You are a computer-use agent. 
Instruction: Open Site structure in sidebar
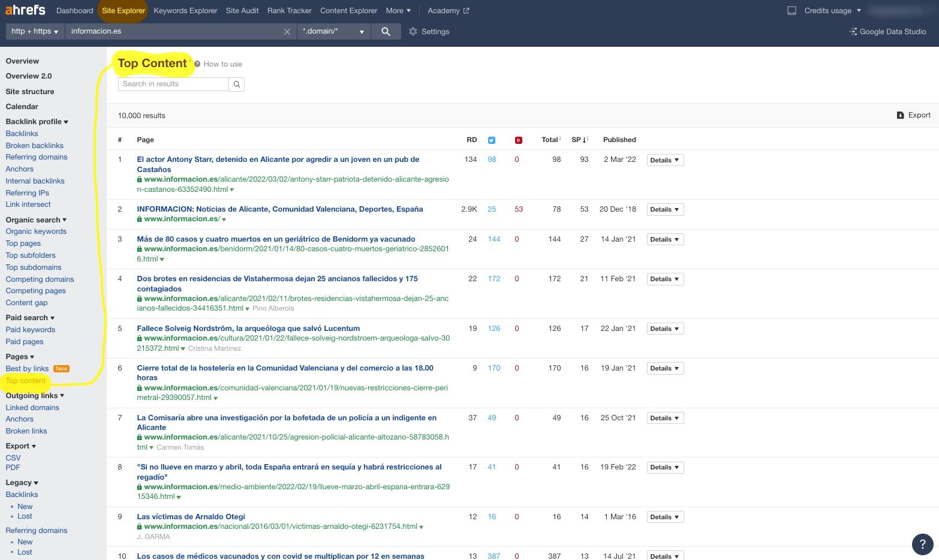coord(30,92)
